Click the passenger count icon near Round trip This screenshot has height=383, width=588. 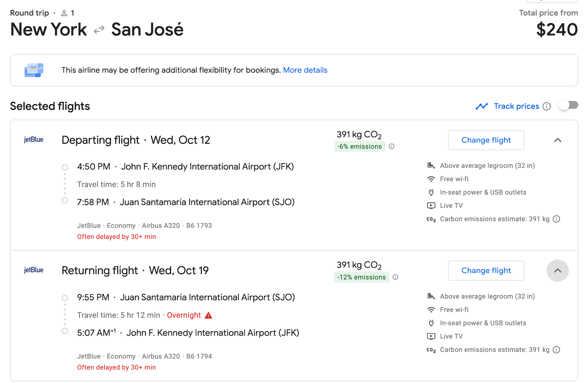(x=63, y=12)
